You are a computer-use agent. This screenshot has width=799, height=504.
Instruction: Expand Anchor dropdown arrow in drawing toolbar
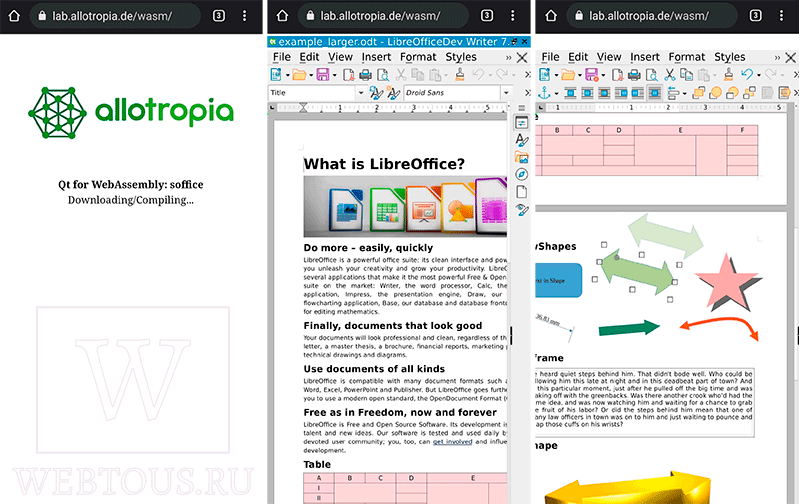click(x=556, y=93)
